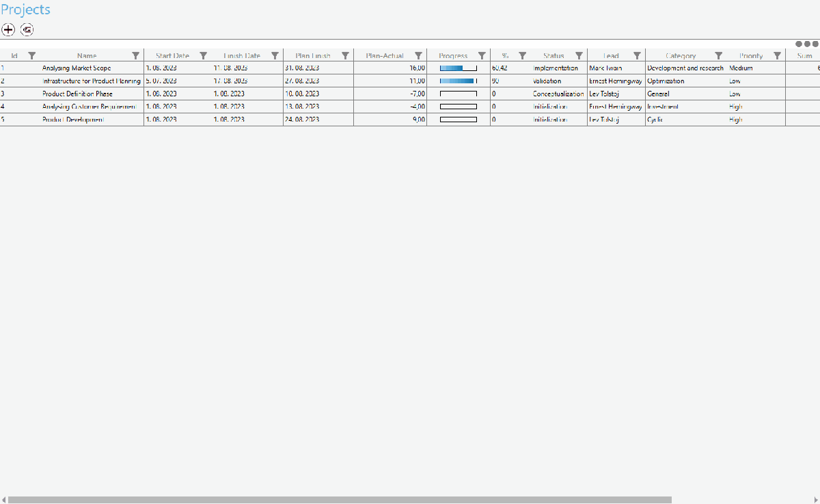Screen dimensions: 820x504
Task: Click the Conceptualization status cell
Action: tap(559, 94)
